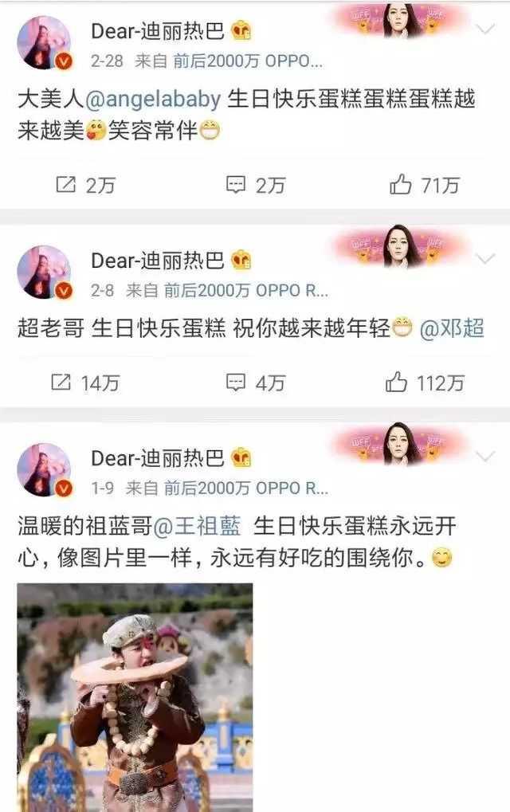Open the profile avatar on the 2-8 post
This screenshot has width=510, height=812.
pos(44,273)
